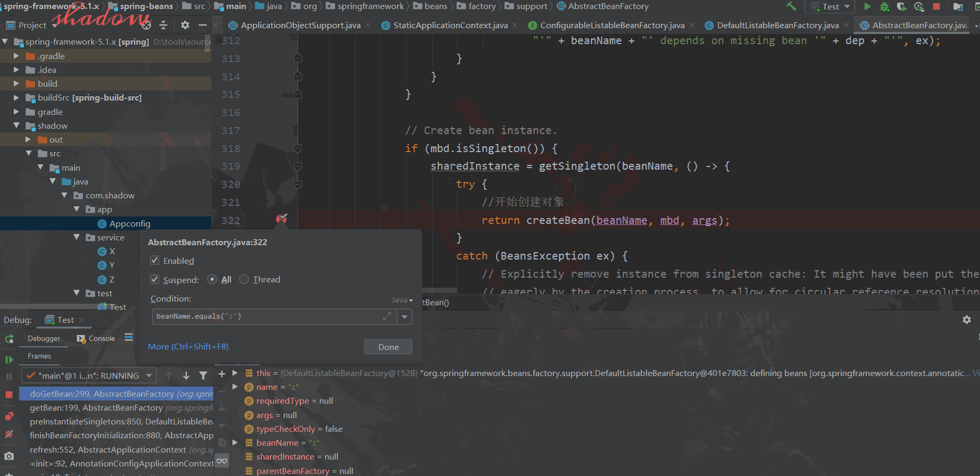Viewport: 980px width, 476px height.
Task: Click Done in breakpoint popup
Action: click(388, 347)
